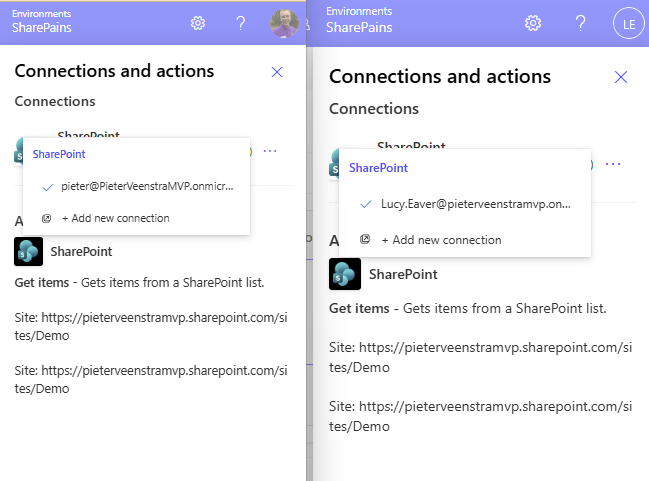This screenshot has height=481, width=649.
Task: Open settings gear in right panel header
Action: (x=533, y=23)
